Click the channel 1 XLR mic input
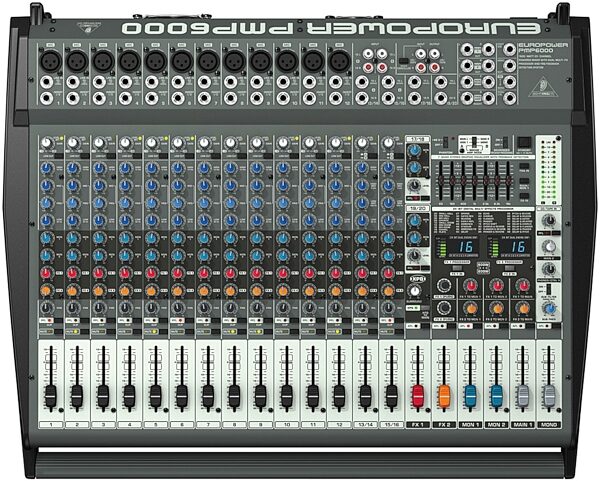The height and width of the screenshot is (481, 600). click(x=50, y=61)
